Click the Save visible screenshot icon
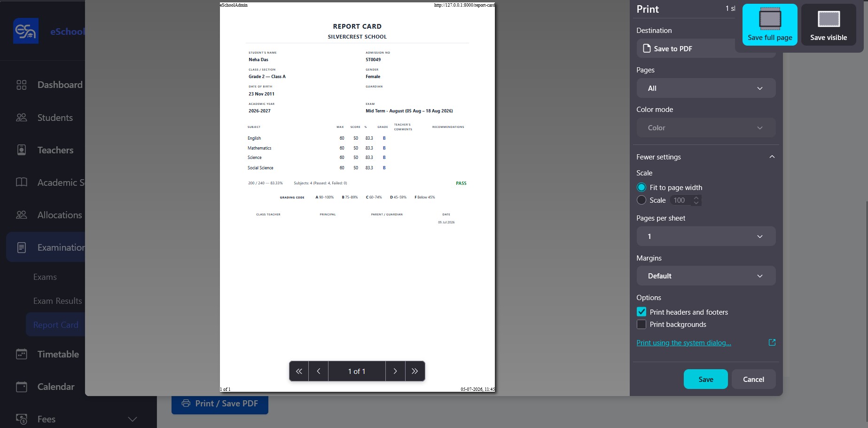The width and height of the screenshot is (868, 428). (x=829, y=19)
